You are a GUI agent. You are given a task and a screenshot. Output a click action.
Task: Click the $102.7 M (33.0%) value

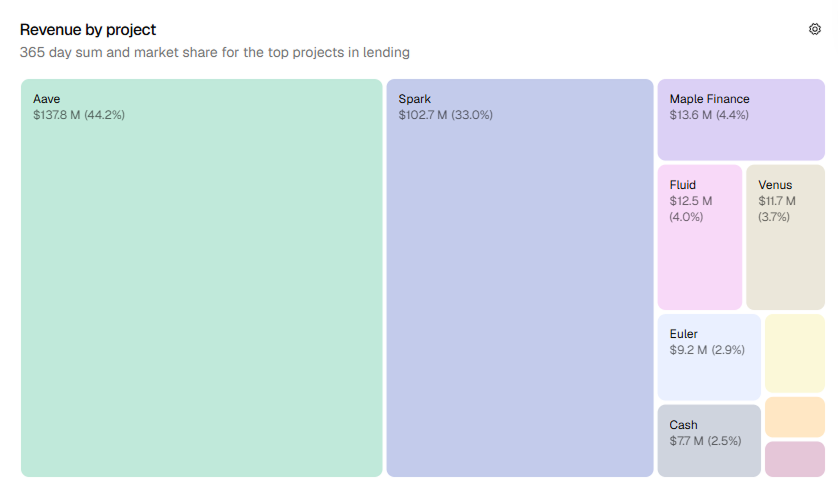(x=446, y=115)
